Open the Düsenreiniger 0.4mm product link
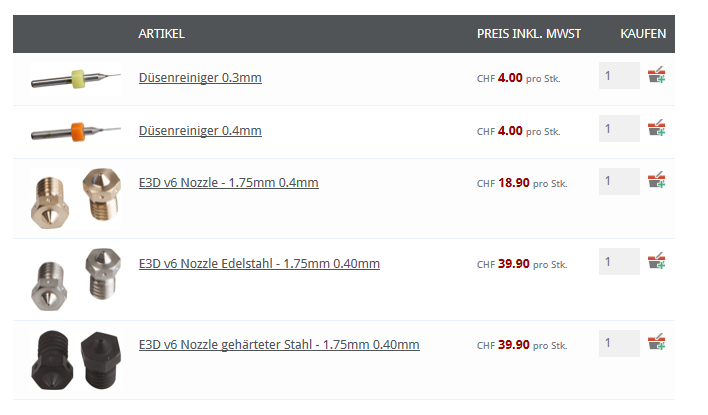 click(x=200, y=131)
